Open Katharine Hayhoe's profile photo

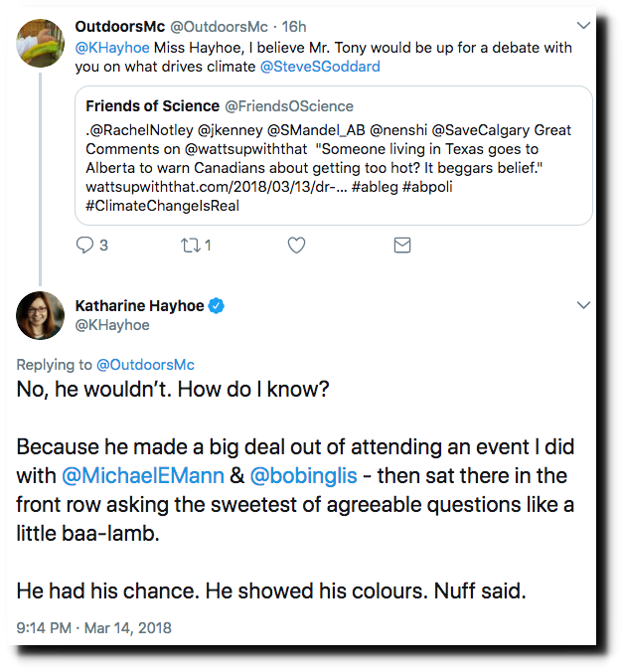tap(41, 315)
